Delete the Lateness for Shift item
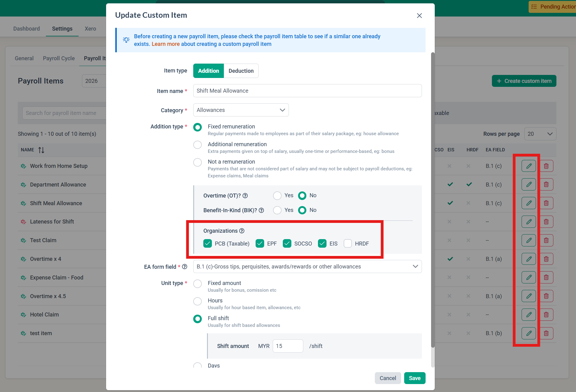 546,222
